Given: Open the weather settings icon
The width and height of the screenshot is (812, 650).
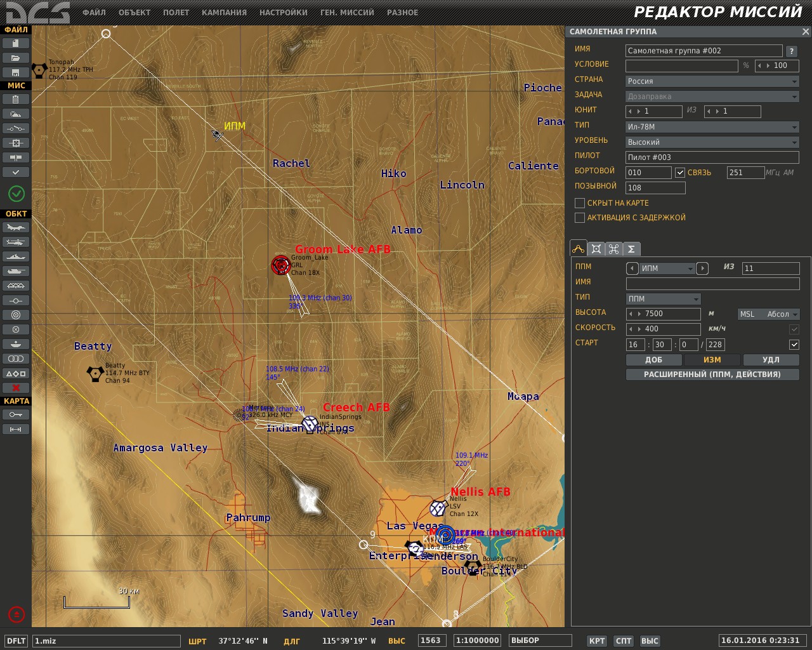Looking at the screenshot, I should pyautogui.click(x=16, y=114).
